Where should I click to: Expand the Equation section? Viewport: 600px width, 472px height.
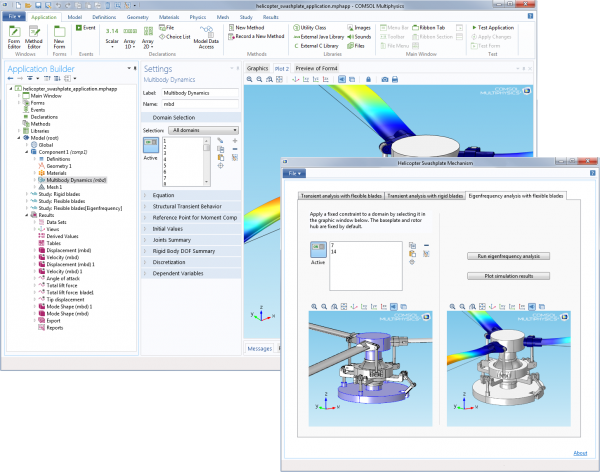point(191,195)
